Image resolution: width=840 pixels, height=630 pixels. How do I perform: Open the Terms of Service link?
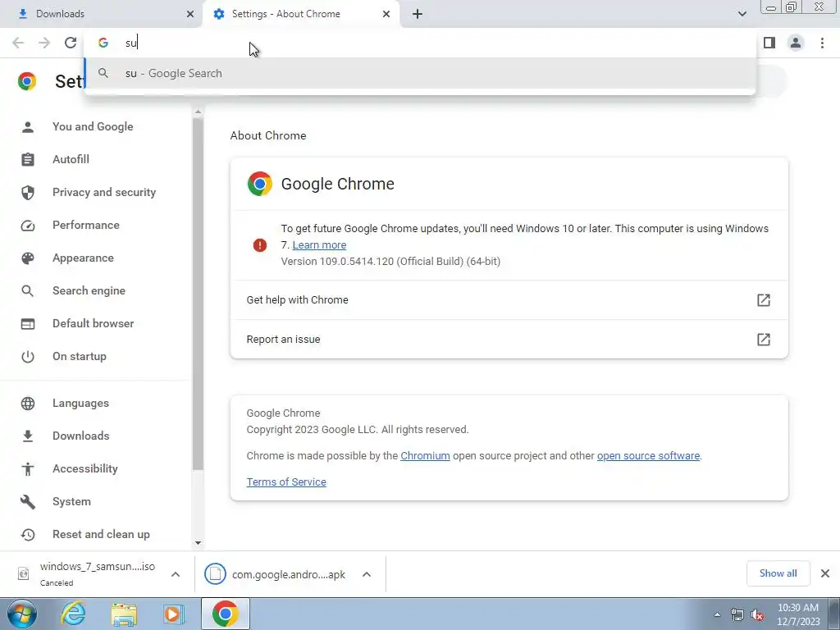(286, 482)
